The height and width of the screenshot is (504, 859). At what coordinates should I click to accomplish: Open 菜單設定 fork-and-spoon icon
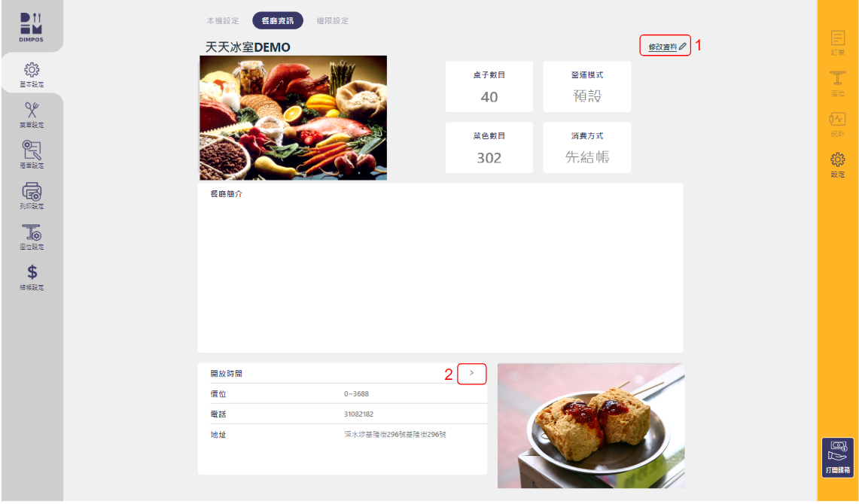pos(32,115)
